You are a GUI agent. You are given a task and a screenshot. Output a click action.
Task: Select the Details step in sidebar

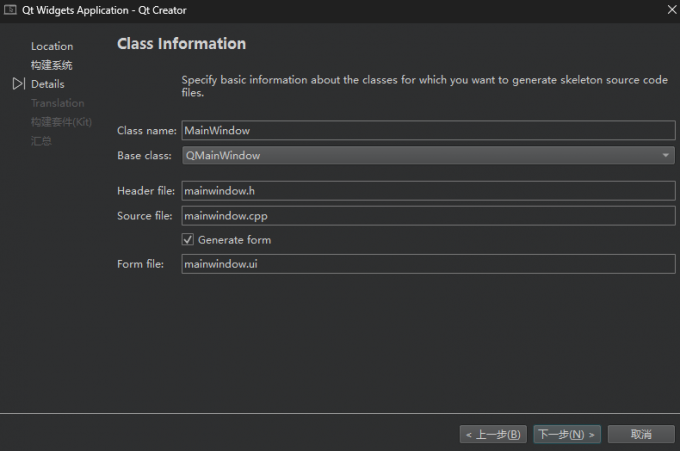48,84
